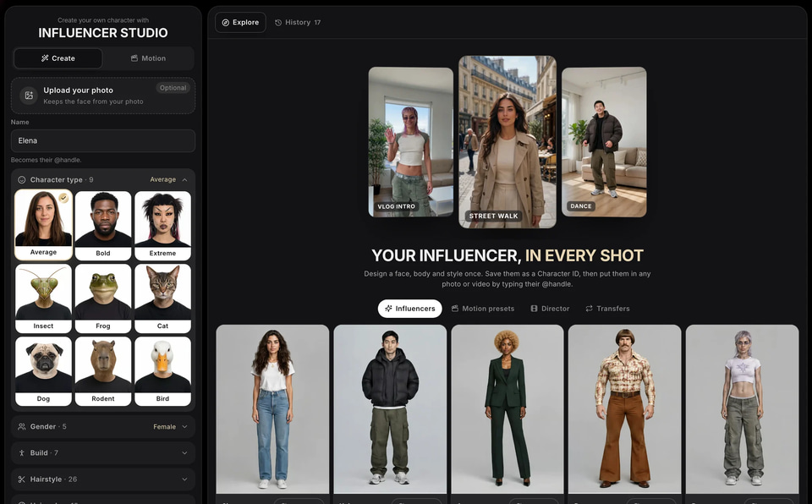Click the Optional badge on upload box
812x504 pixels.
[x=173, y=88]
